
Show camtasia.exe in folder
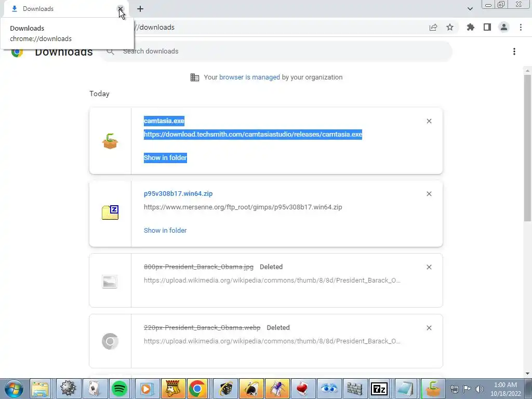165,158
